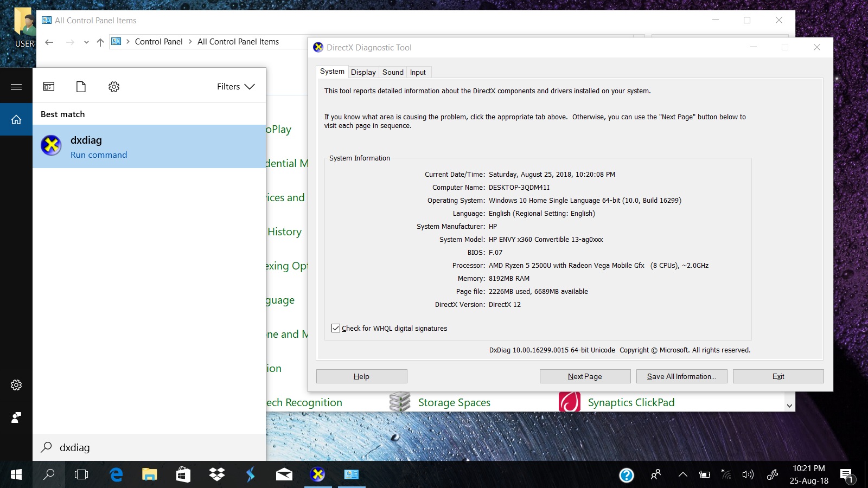
Task: Click Save All Information button
Action: tap(681, 376)
